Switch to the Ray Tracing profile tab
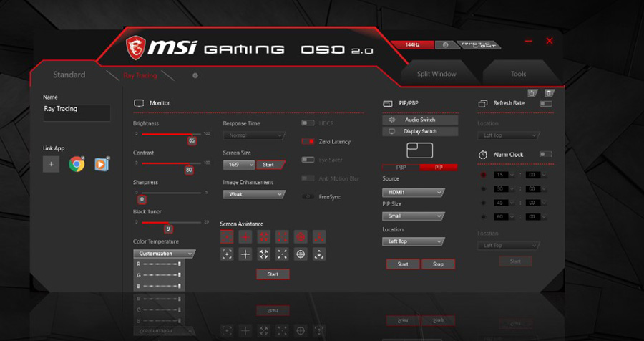Screen dimensions: 644x341 [140, 76]
